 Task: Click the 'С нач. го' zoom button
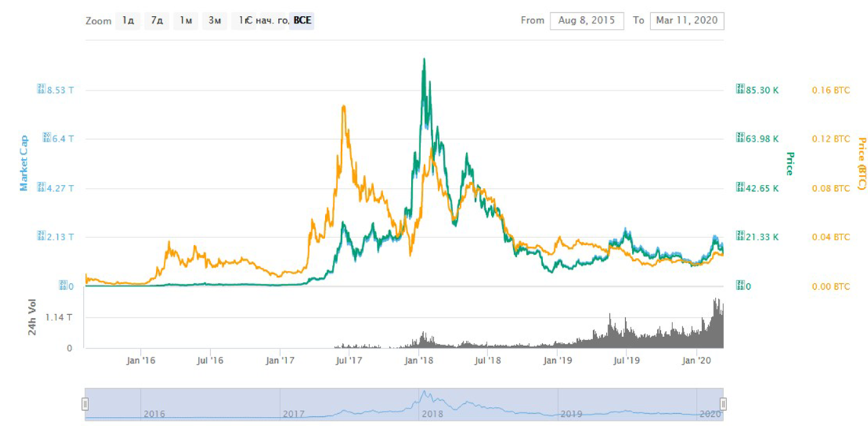pyautogui.click(x=261, y=21)
